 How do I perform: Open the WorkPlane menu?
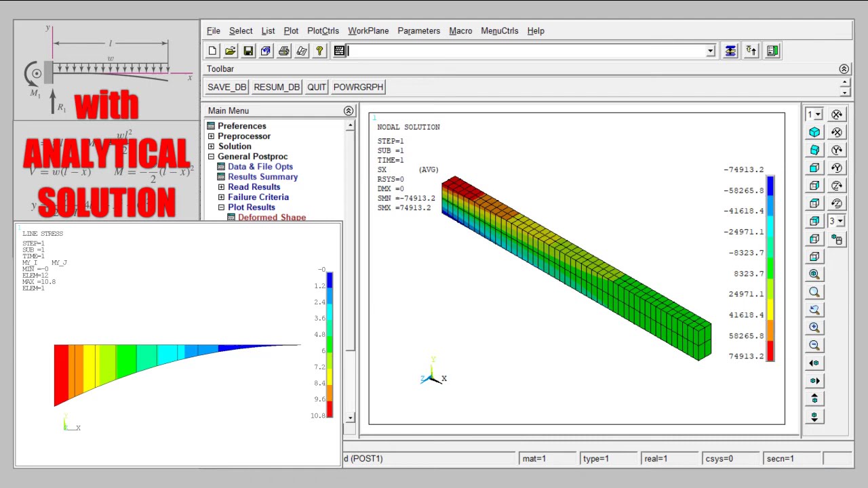pyautogui.click(x=368, y=30)
